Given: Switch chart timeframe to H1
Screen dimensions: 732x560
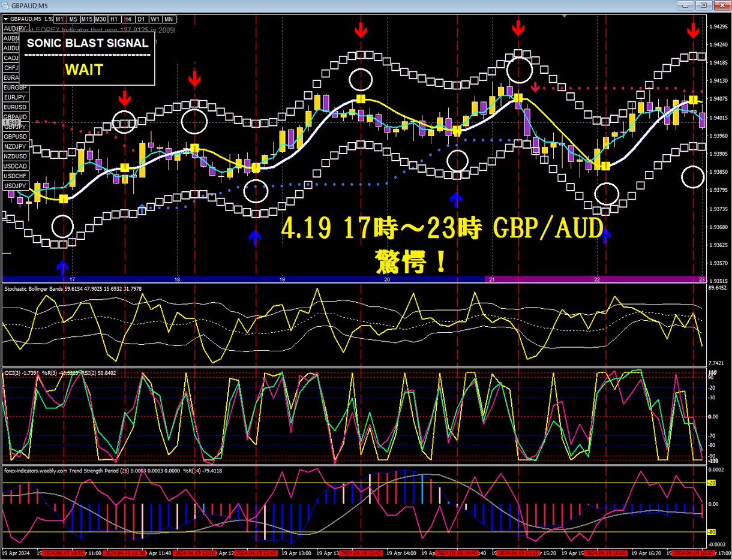Looking at the screenshot, I should coord(114,19).
